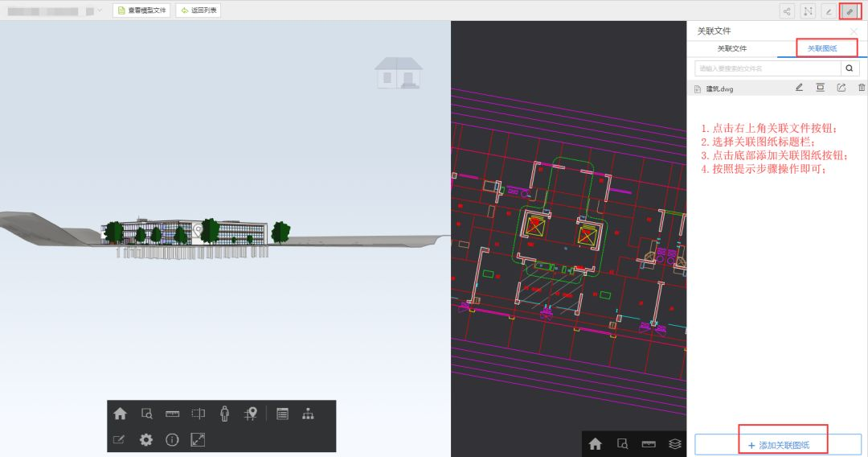Click the 查看模型文件 button

141,10
